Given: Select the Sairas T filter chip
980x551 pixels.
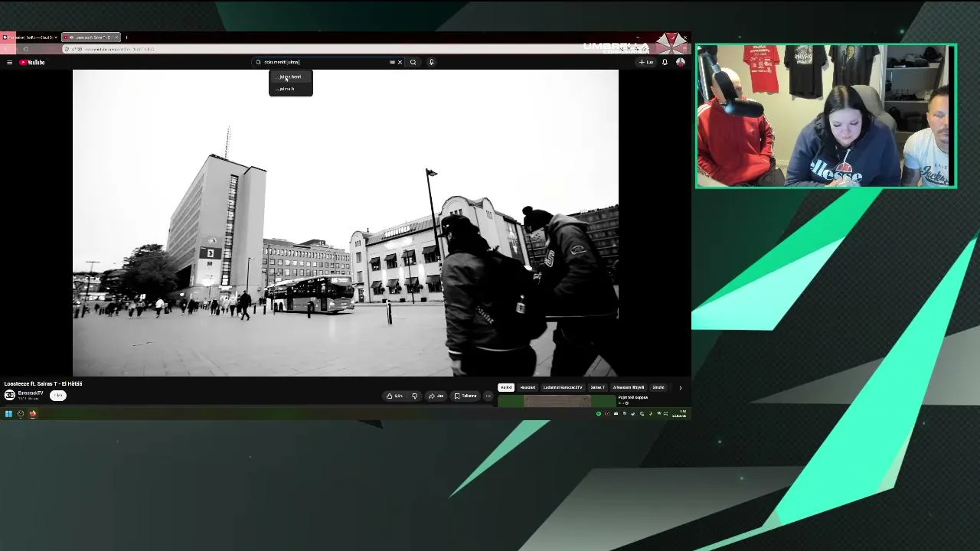Looking at the screenshot, I should 598,387.
